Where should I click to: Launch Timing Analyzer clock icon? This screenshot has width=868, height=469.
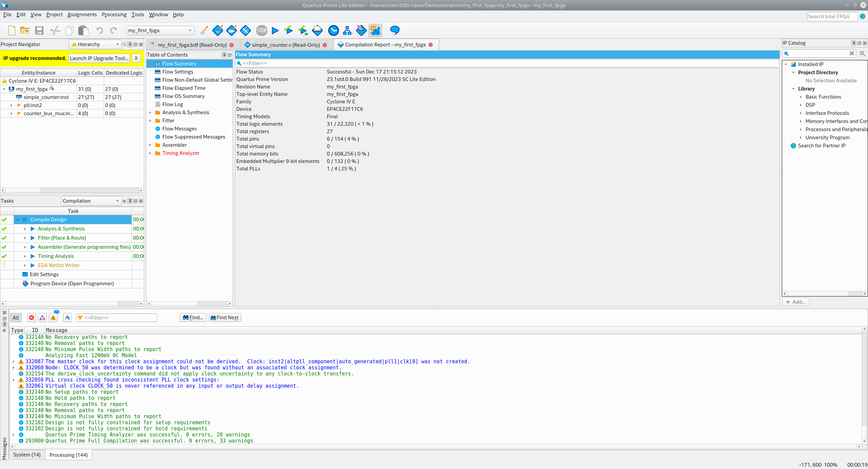[x=333, y=30]
